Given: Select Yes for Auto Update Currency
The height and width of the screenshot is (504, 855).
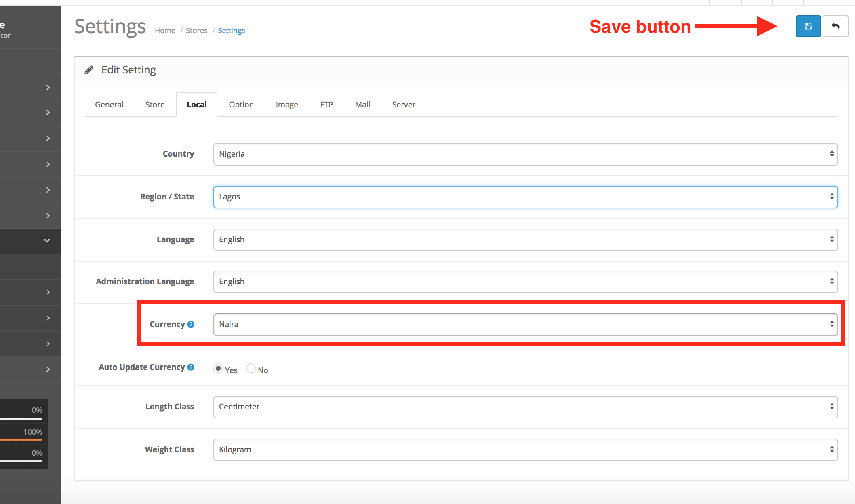Looking at the screenshot, I should tap(217, 368).
